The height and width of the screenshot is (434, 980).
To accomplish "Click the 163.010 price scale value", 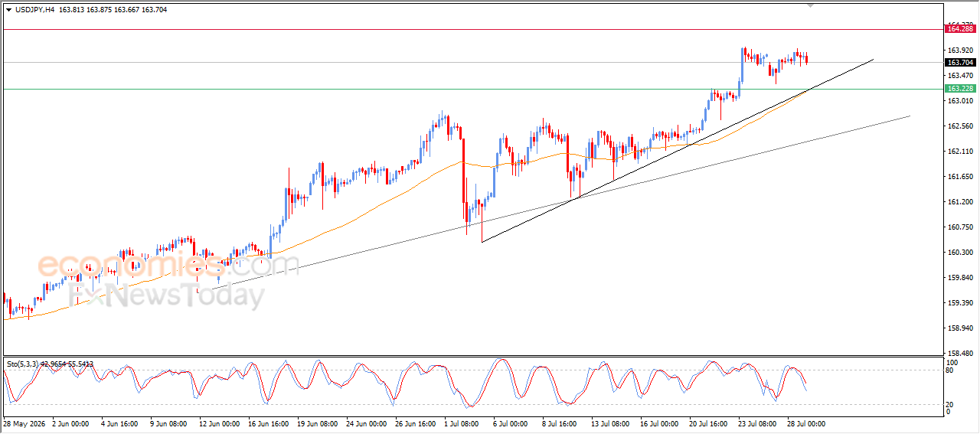I will [x=960, y=101].
